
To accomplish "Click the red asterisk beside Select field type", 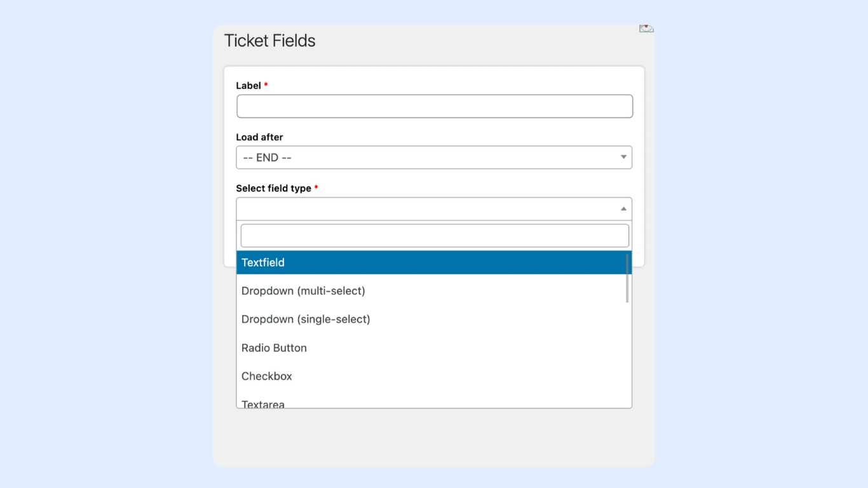I will click(x=316, y=188).
